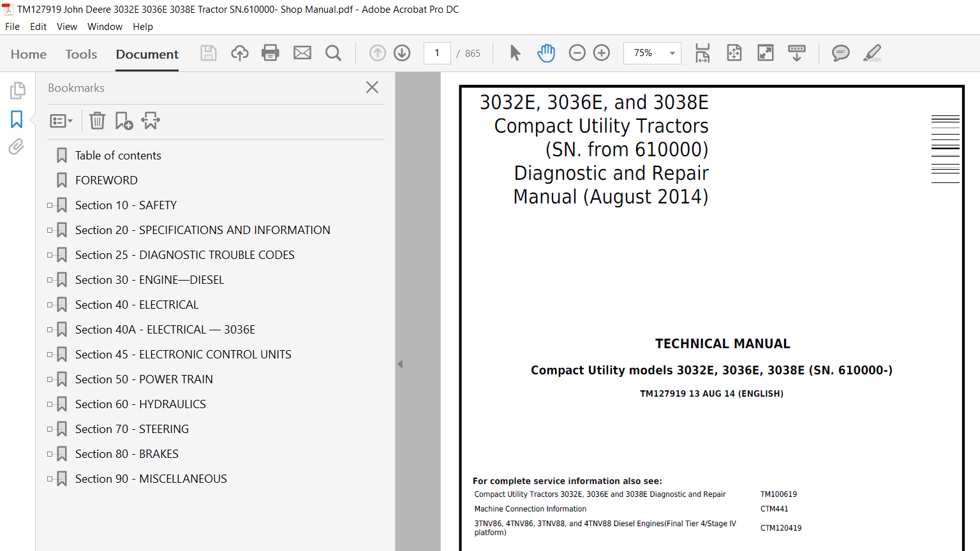
Task: Expand Section 60 - HYDRAULICS bookmark
Action: tap(50, 404)
